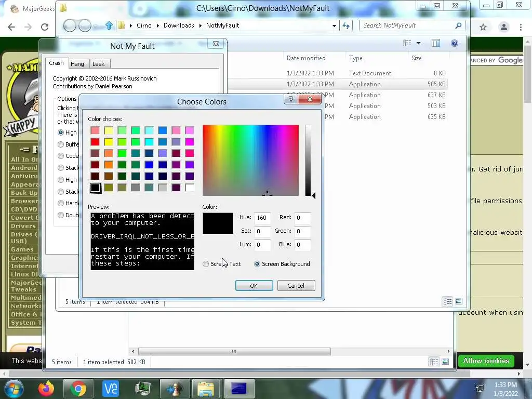This screenshot has width=532, height=399.
Task: Click the Chrome back arrow
Action: pos(11,27)
